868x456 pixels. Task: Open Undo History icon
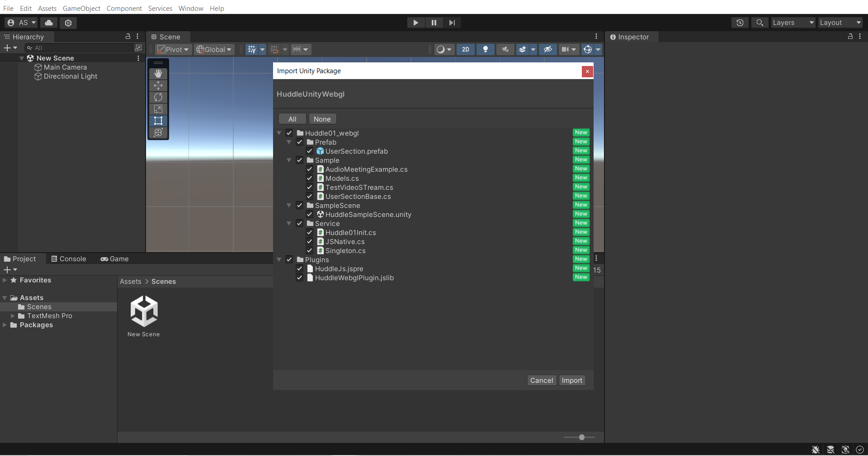[x=740, y=23]
